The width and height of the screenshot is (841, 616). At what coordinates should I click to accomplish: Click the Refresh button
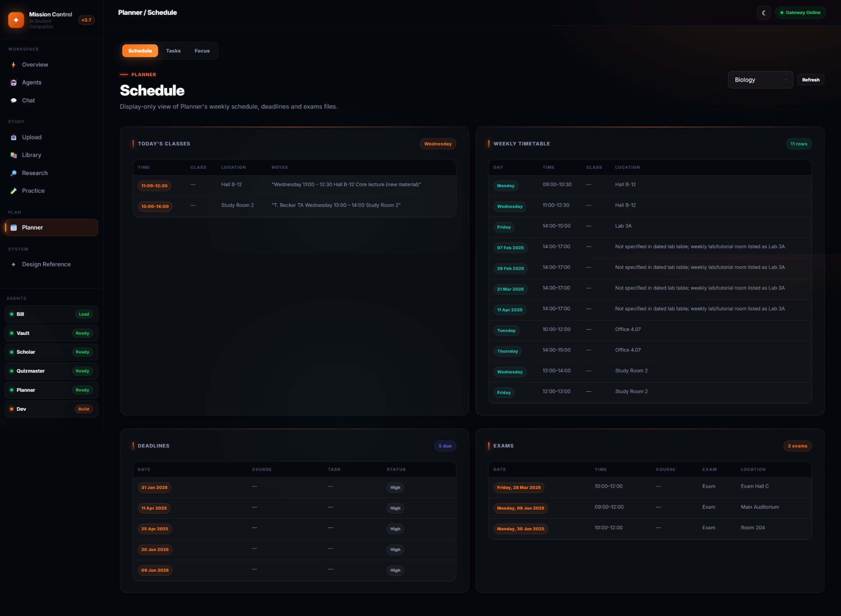(811, 80)
